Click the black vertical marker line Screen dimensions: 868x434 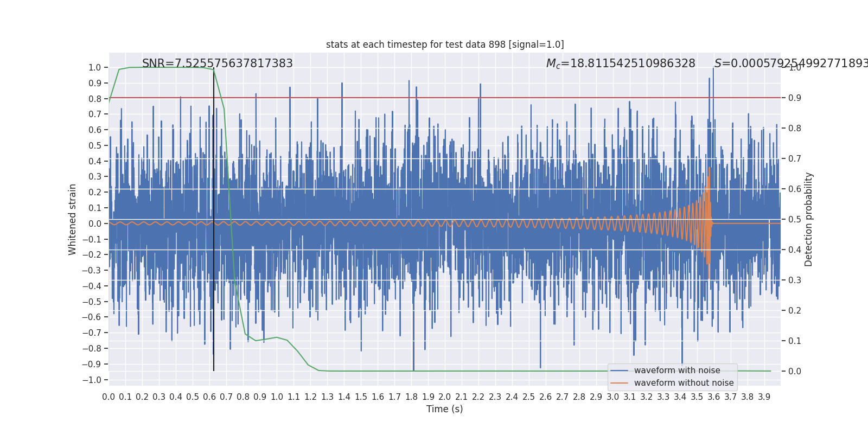214,228
